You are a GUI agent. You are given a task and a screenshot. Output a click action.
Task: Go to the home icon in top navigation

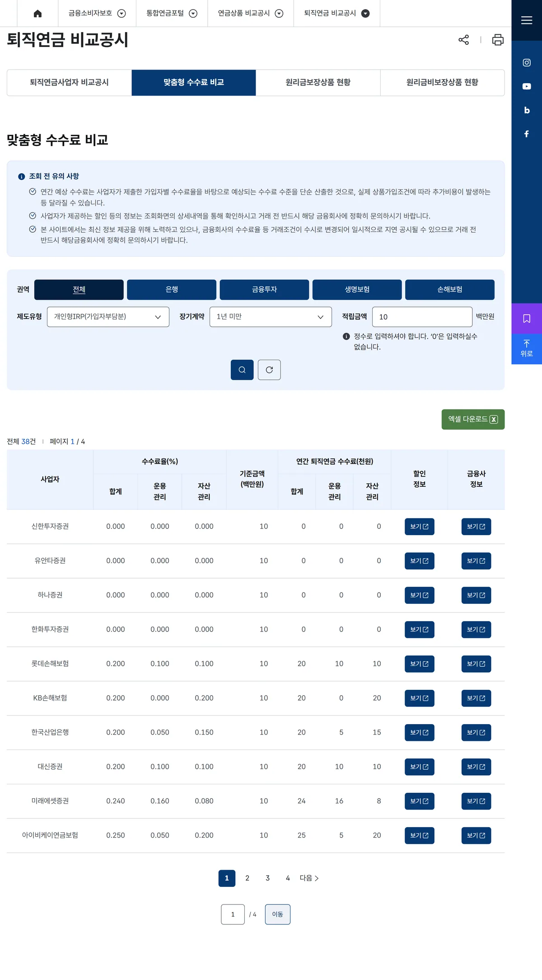tap(37, 14)
